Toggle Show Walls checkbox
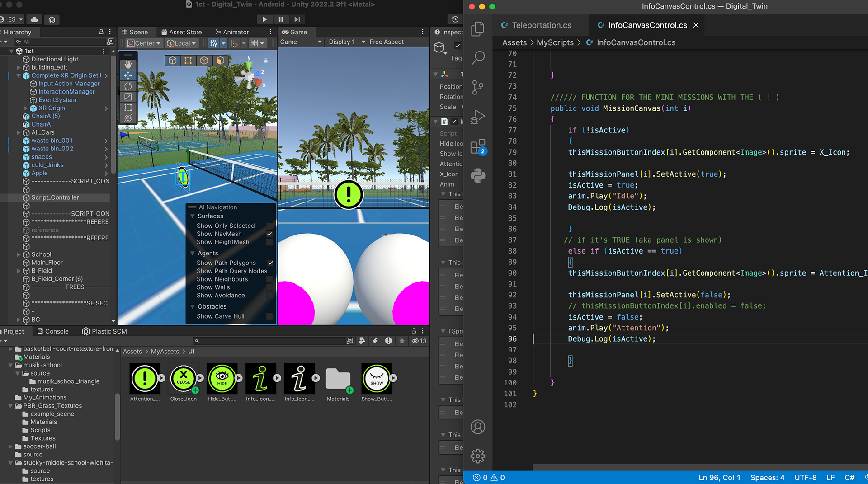 pos(270,287)
